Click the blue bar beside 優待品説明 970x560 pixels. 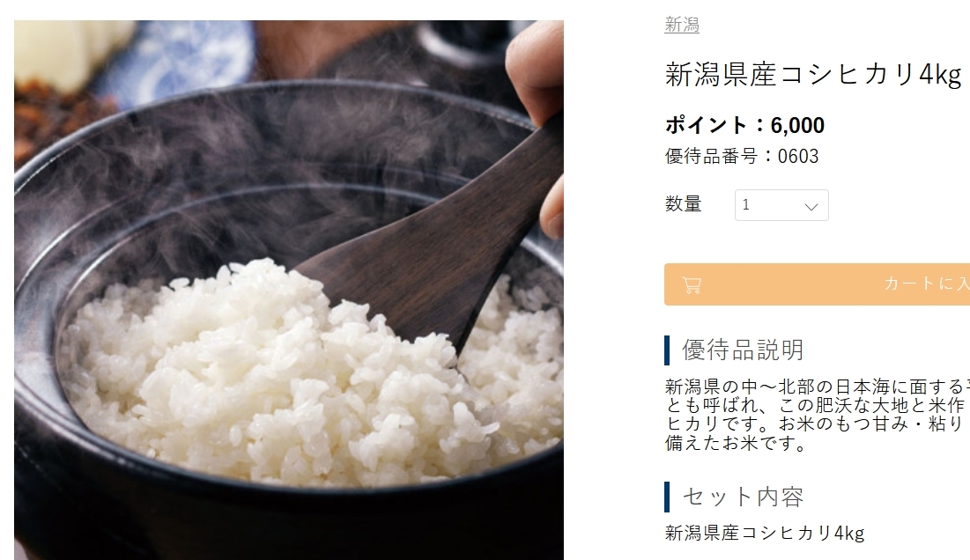pos(667,350)
